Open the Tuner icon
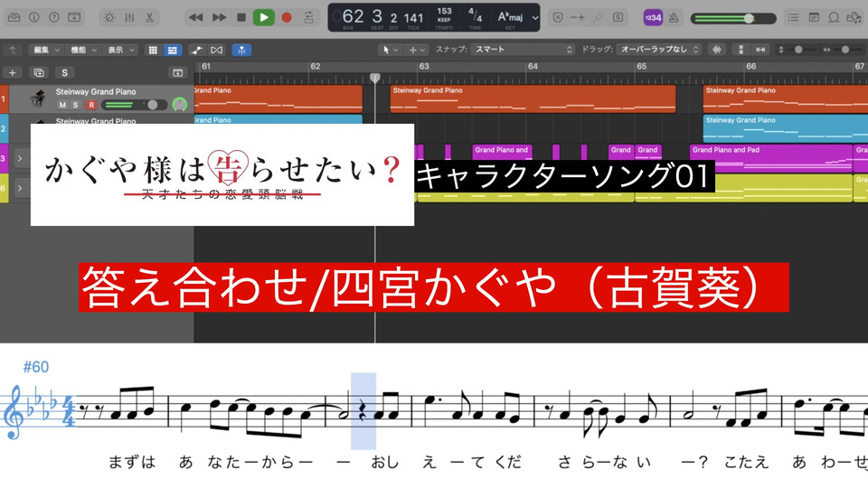868x488 pixels. point(598,18)
